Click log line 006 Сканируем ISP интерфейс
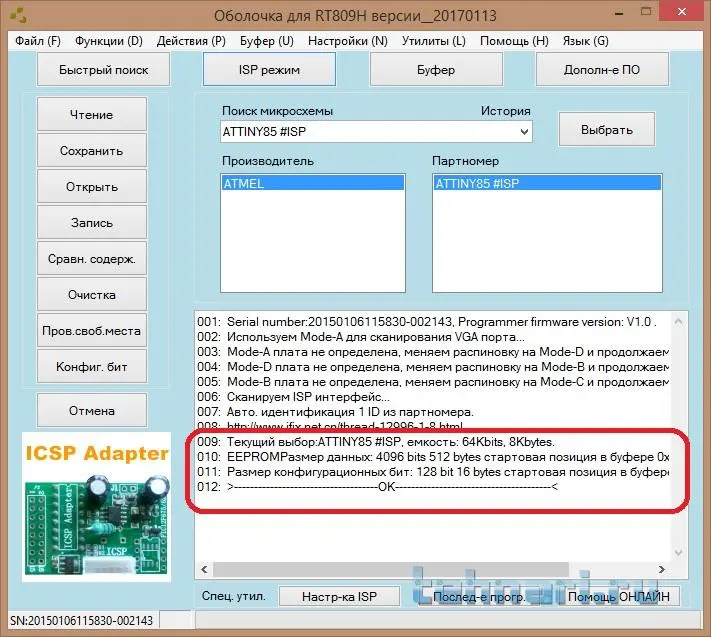Viewport: 711px width, 637px height. 293,397
